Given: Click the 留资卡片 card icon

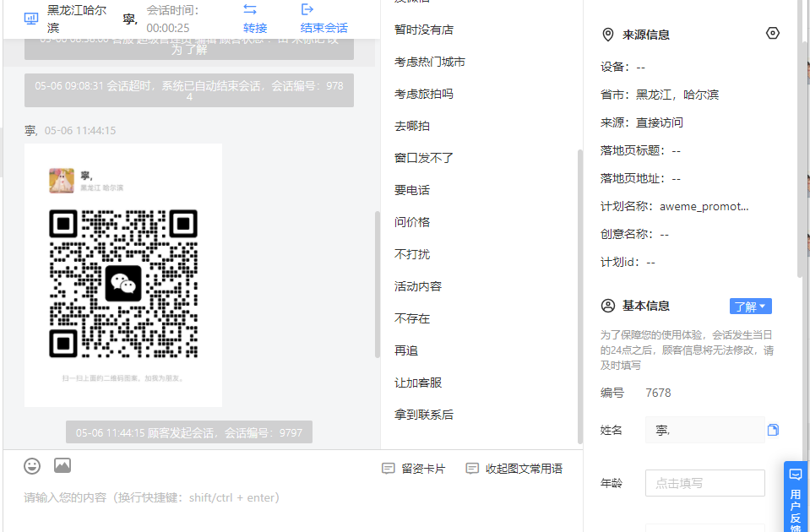Looking at the screenshot, I should 388,469.
